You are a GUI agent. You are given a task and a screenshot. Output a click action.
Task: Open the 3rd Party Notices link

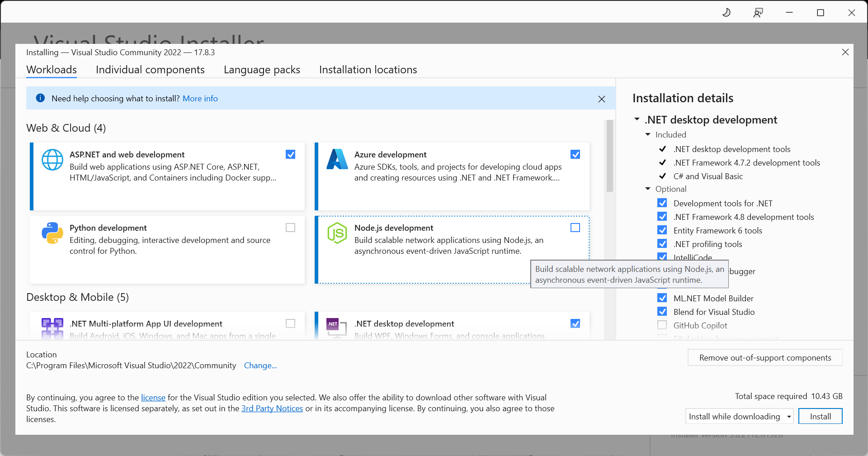272,408
